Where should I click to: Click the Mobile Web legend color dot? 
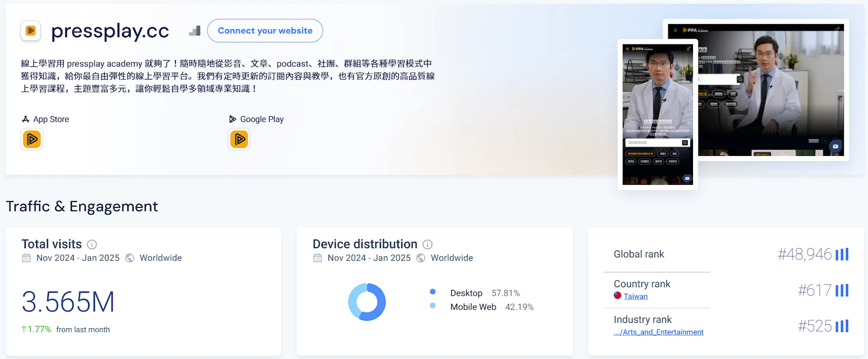(433, 306)
